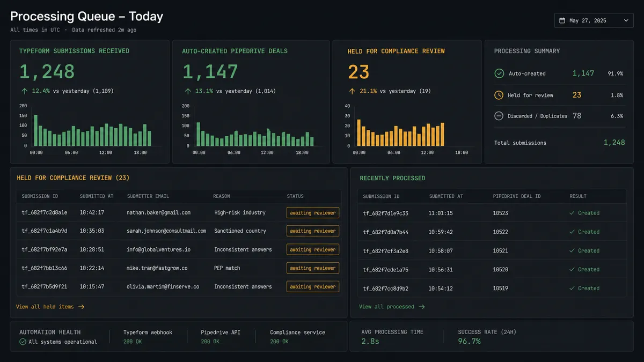
Task: Select processed submission tf_682f7cc8d9b2
Action: pos(386,288)
